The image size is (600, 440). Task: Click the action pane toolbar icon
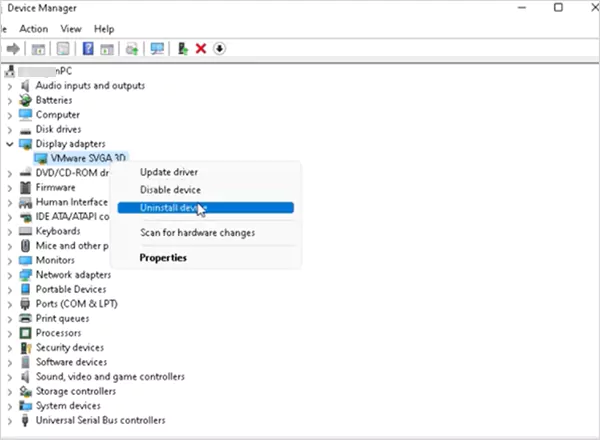click(x=107, y=49)
